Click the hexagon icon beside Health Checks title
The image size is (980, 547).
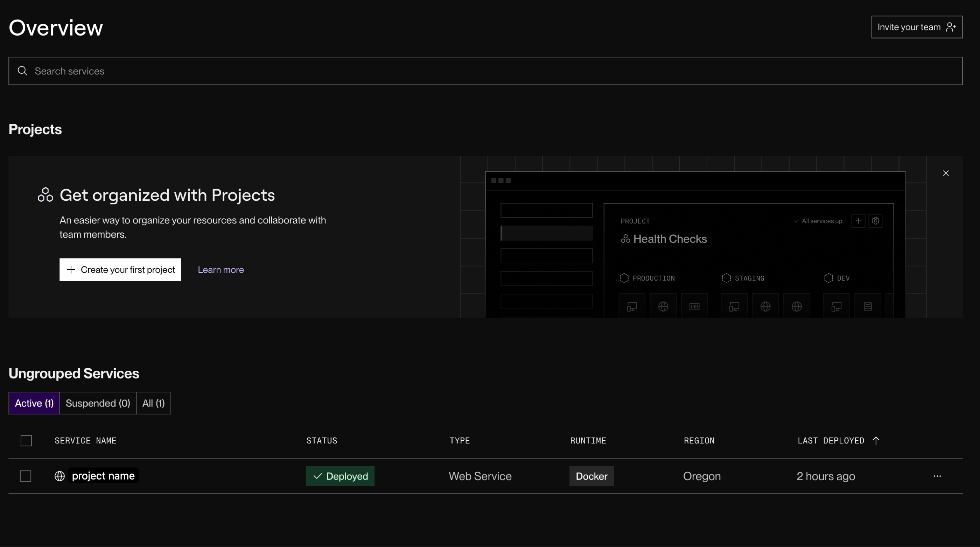pos(626,239)
